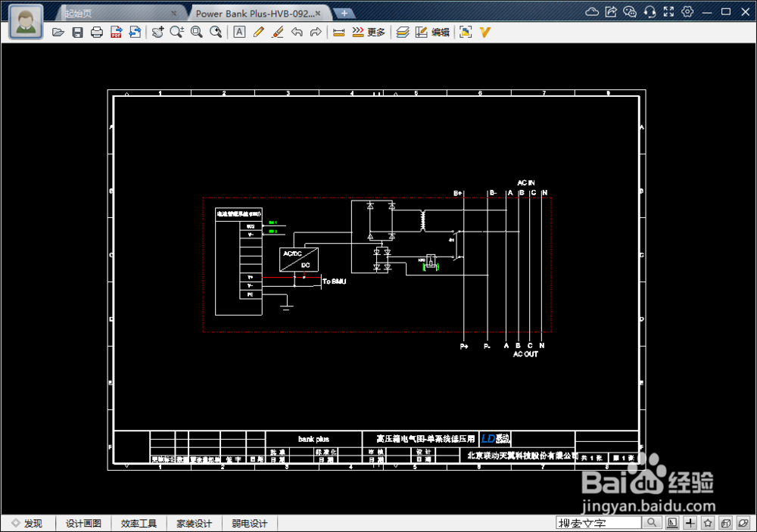Open cloud storage icon in title bar
Screen dimensions: 757x532
[592, 11]
